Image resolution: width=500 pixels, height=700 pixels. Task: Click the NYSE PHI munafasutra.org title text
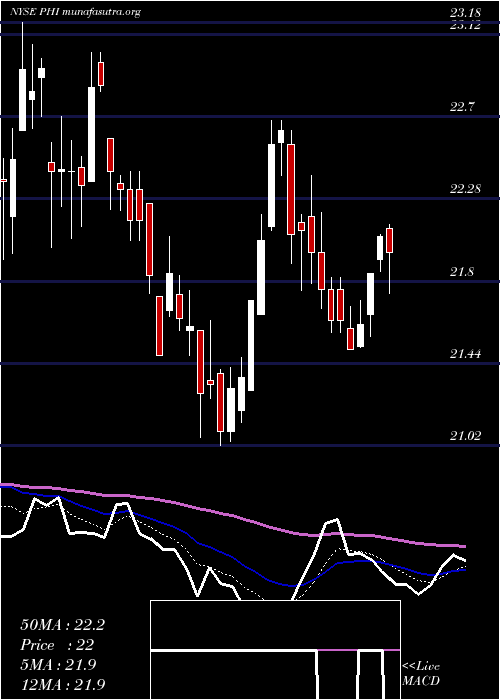pos(75,12)
